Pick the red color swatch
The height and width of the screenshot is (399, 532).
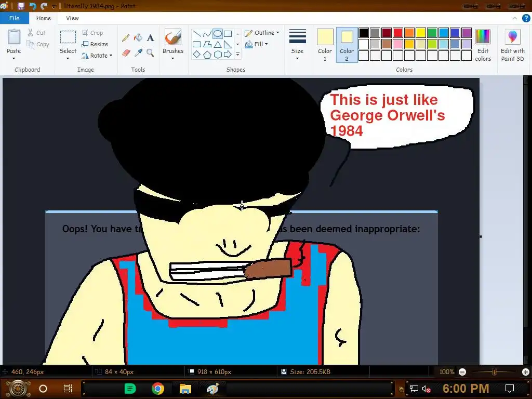click(x=397, y=33)
